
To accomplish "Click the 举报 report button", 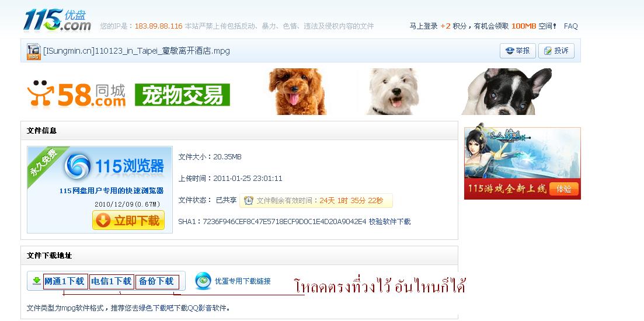I will 517,51.
